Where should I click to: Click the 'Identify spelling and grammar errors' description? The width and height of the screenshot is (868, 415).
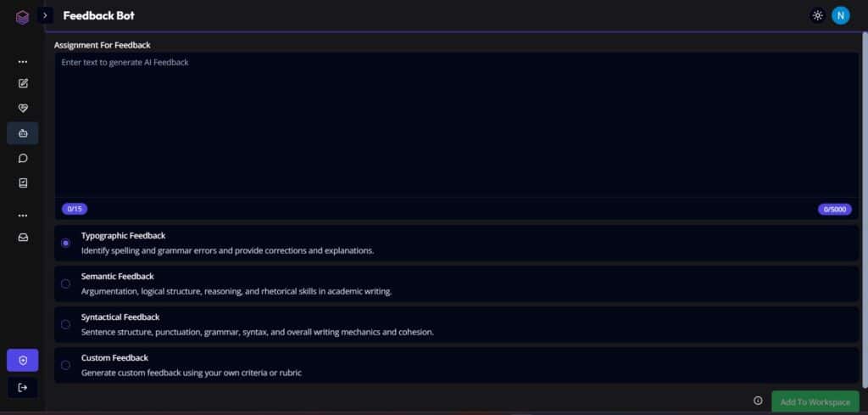coord(227,250)
